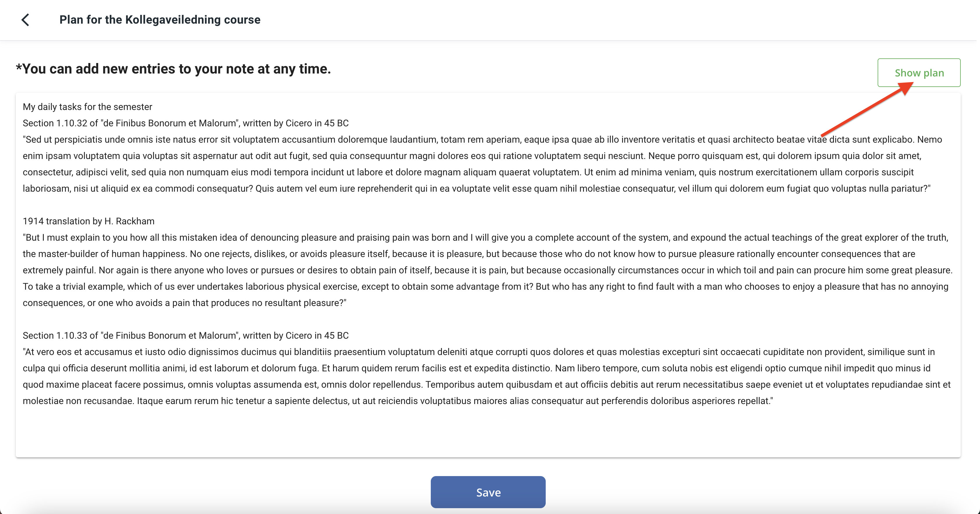Click the '1914 translation by H. Rackham' line
Image resolution: width=980 pixels, height=514 pixels.
click(89, 221)
